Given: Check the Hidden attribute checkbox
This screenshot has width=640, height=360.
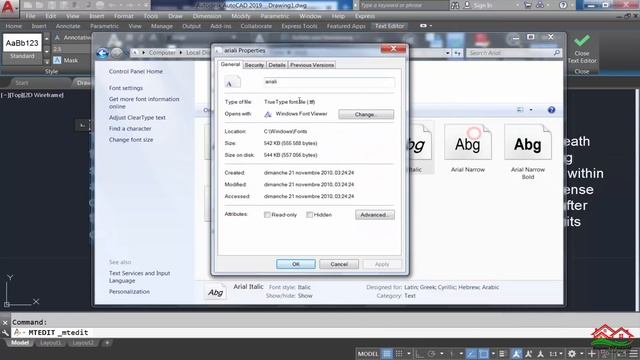Looking at the screenshot, I should 309,215.
